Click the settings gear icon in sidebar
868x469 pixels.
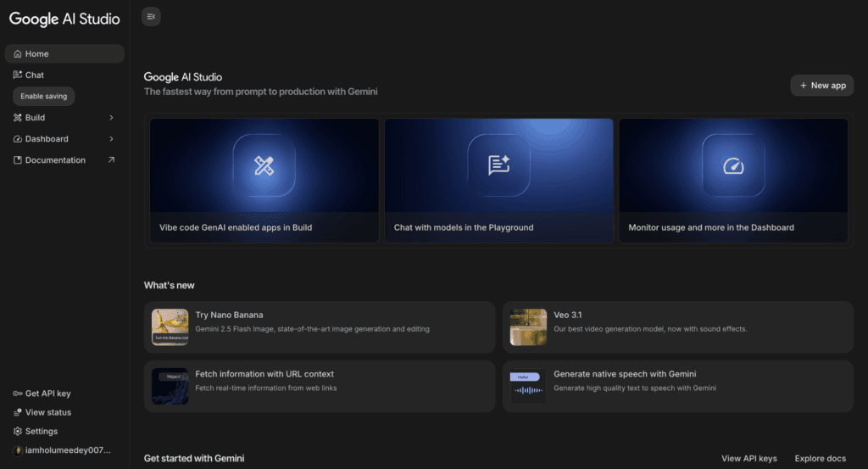click(18, 431)
